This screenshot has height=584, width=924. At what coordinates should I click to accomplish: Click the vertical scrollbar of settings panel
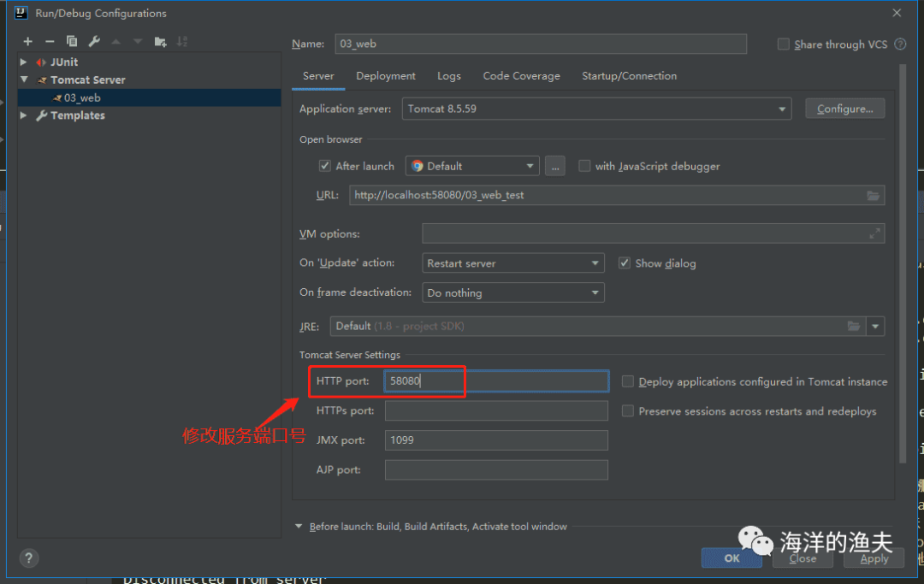pos(903,265)
